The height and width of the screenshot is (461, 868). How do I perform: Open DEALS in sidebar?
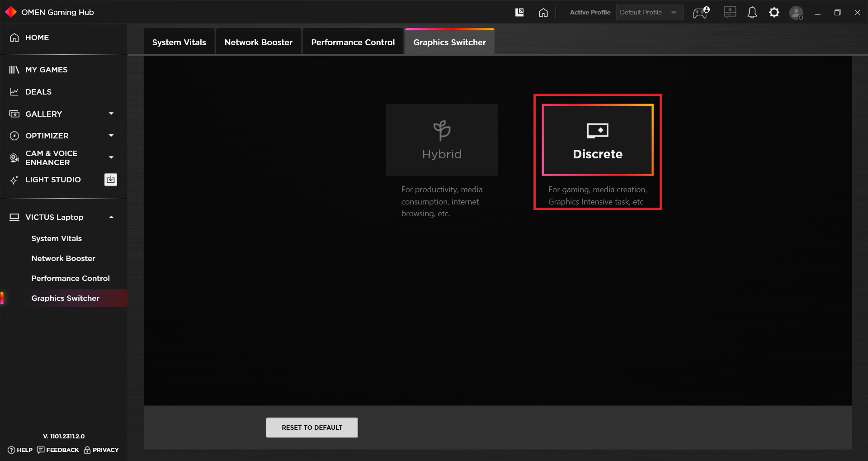(x=38, y=92)
